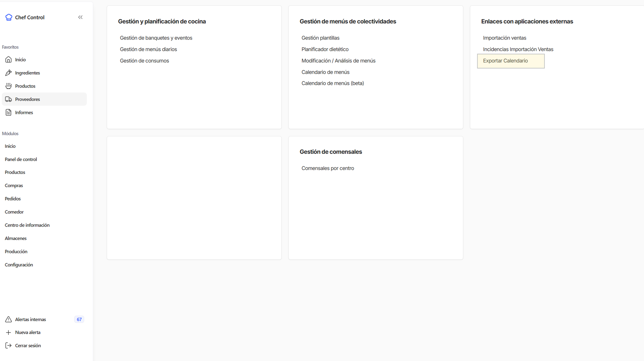Viewport: 644px width, 361px height.
Task: Open Gestión de banquetes y eventos
Action: click(156, 38)
